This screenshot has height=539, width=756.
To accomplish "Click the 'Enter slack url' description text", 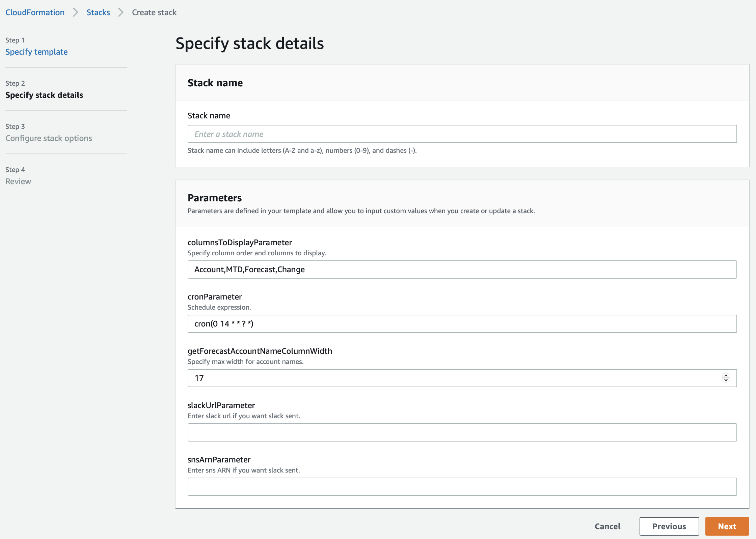I will (244, 416).
